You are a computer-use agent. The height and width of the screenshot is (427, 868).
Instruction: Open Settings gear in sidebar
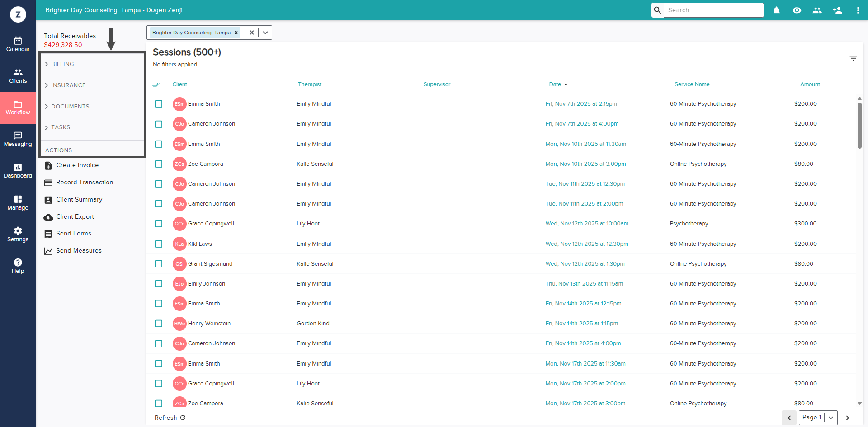(x=18, y=235)
